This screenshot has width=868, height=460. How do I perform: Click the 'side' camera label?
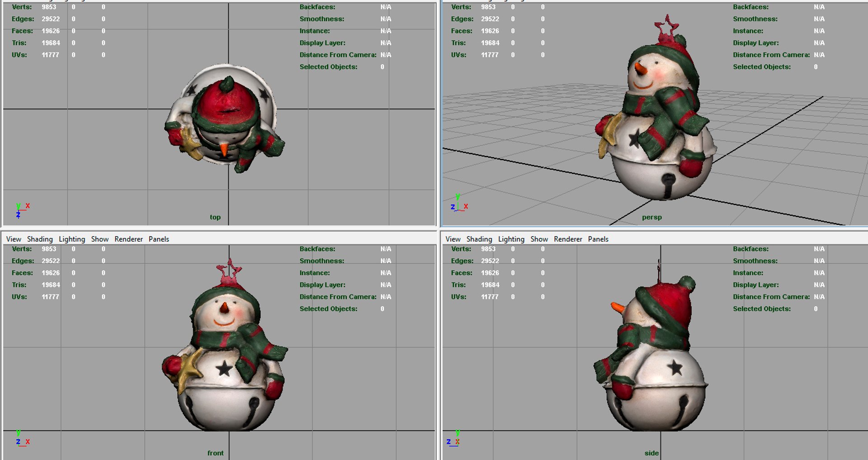[651, 453]
